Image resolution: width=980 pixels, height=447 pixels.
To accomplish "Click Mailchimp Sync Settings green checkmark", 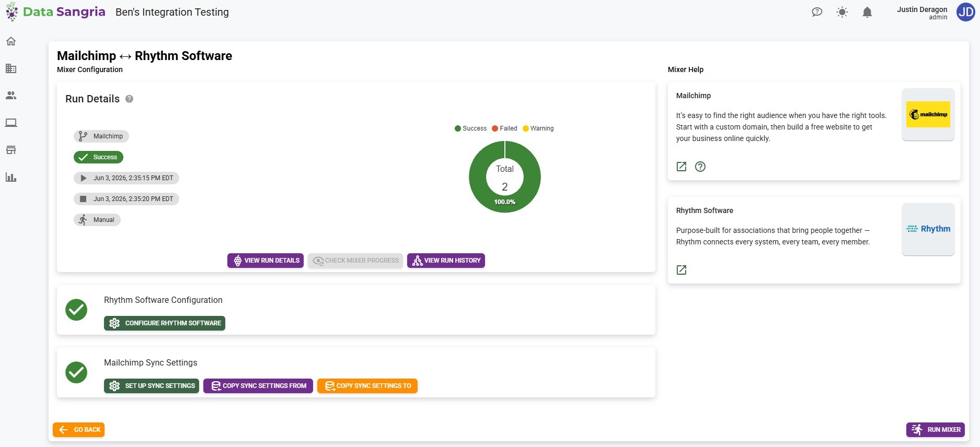I will click(76, 372).
